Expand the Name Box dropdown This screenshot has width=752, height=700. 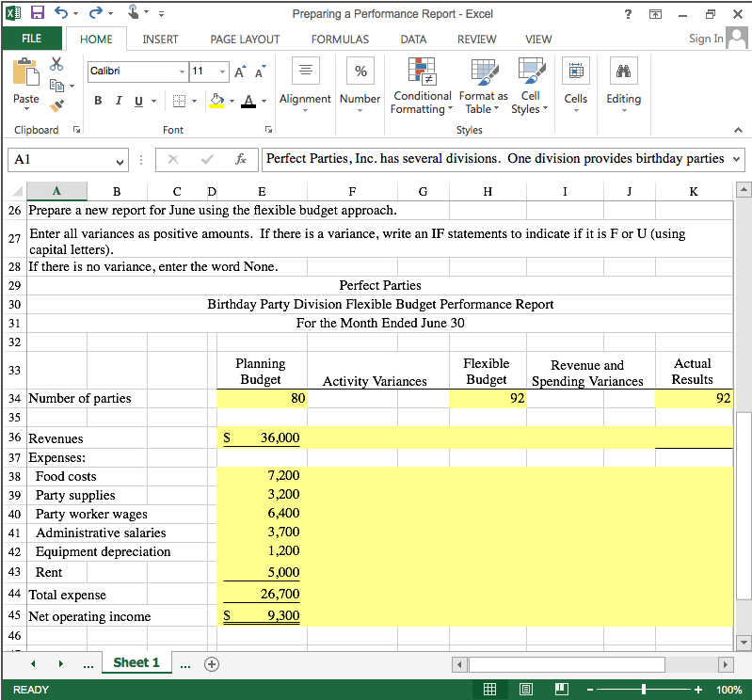pyautogui.click(x=120, y=162)
